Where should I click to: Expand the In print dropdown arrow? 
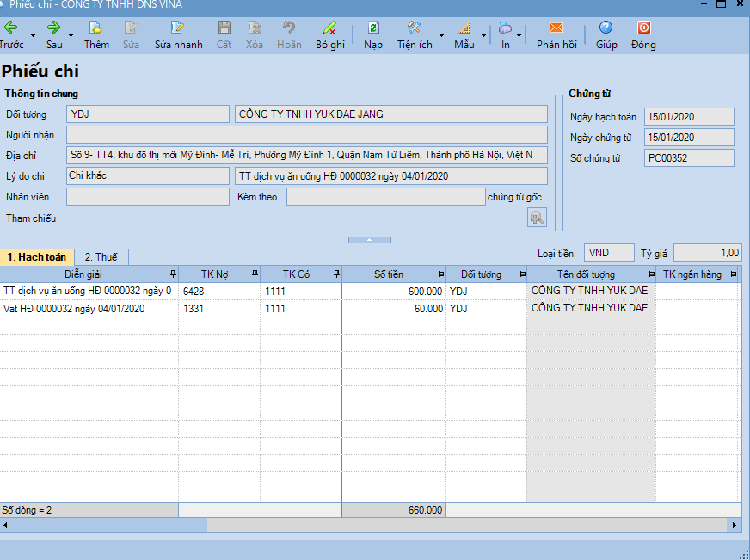pos(520,36)
